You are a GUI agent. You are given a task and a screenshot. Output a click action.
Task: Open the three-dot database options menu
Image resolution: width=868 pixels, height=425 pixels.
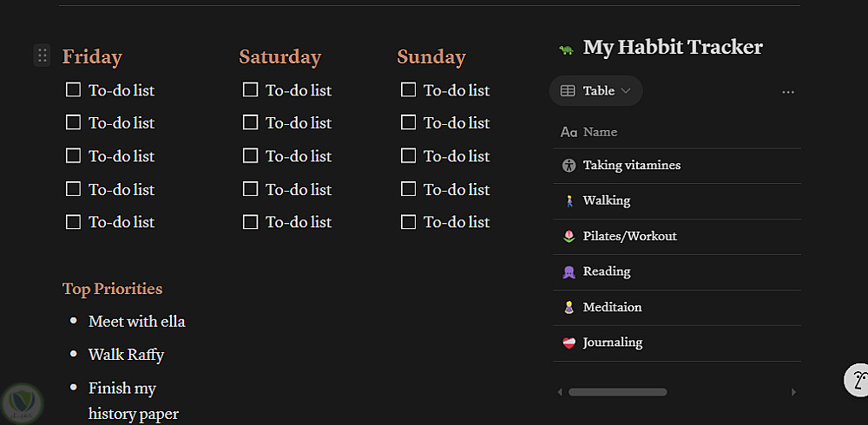point(788,92)
